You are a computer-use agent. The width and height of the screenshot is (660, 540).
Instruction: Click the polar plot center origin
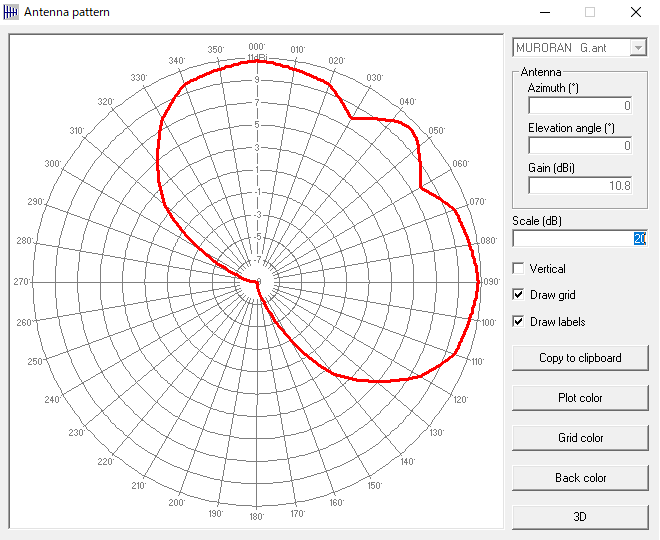(x=257, y=282)
